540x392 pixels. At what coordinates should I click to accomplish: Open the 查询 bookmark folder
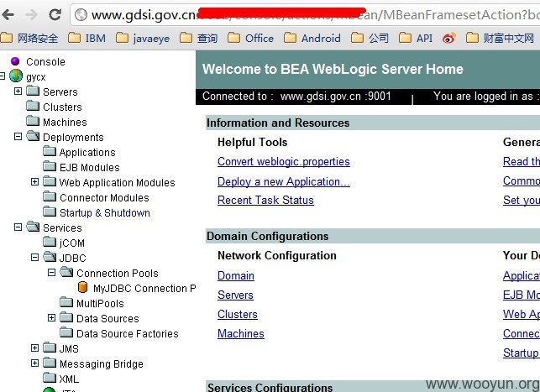click(x=199, y=39)
